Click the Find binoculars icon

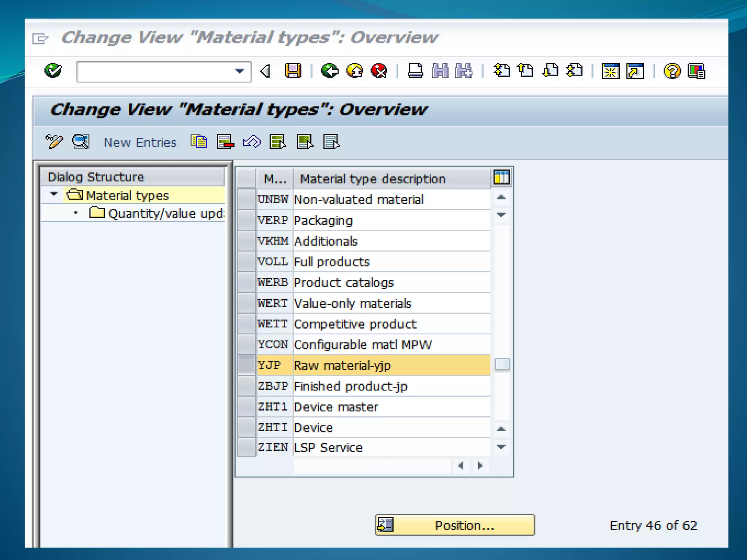(440, 70)
